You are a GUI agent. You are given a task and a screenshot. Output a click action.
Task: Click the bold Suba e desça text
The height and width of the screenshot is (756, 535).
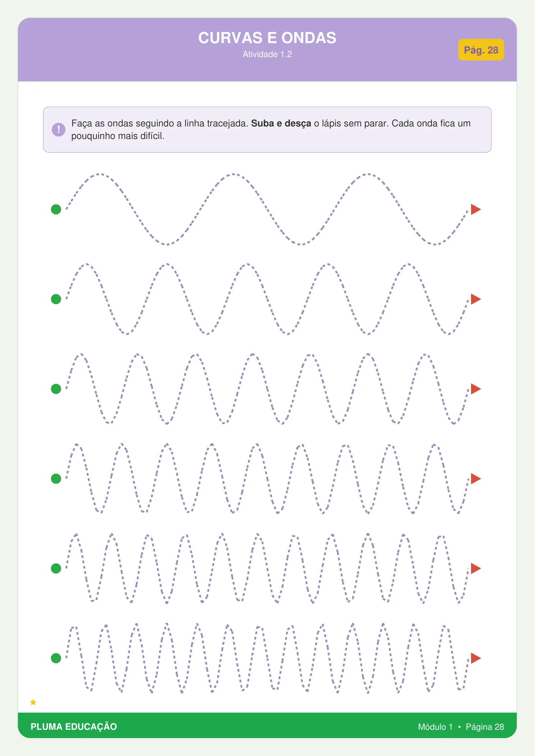pyautogui.click(x=281, y=124)
